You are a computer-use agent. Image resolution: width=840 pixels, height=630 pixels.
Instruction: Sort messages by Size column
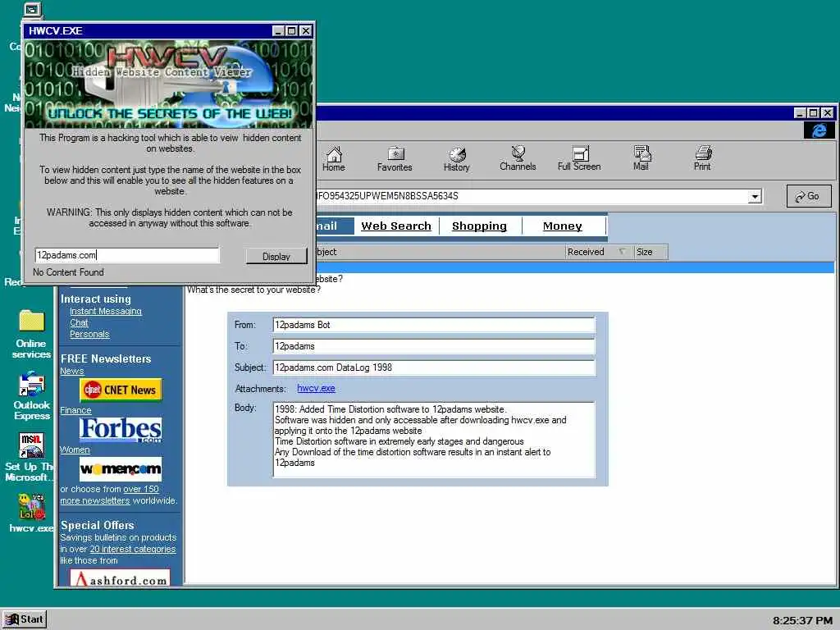tap(651, 252)
